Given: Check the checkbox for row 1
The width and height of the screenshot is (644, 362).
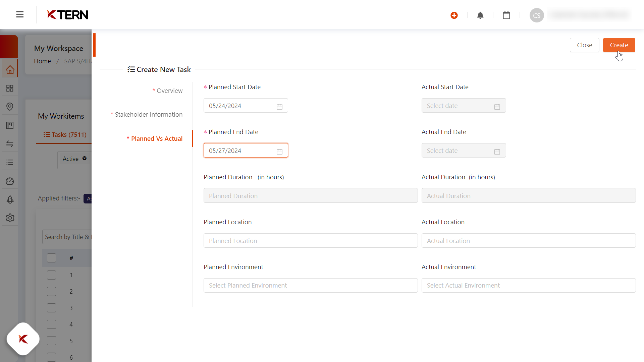Looking at the screenshot, I should click(51, 275).
